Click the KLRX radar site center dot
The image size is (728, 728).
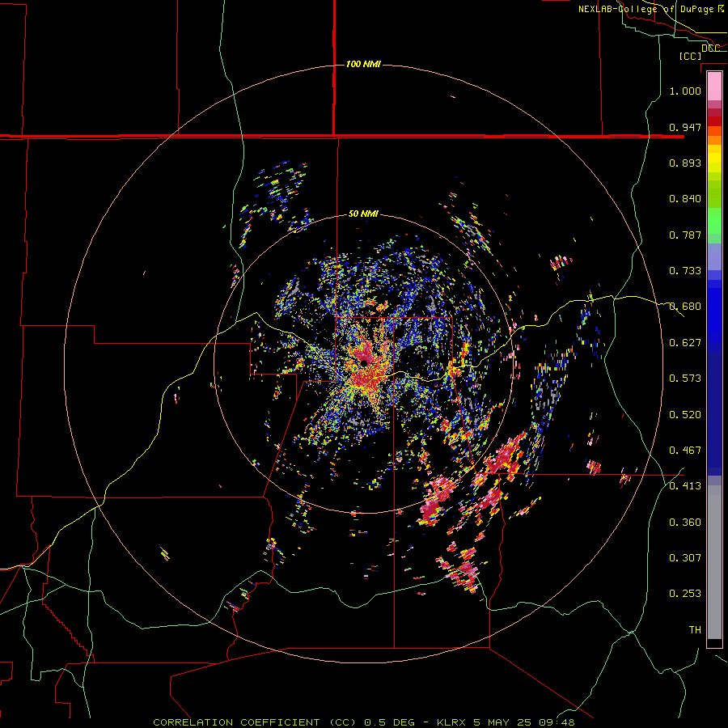[x=365, y=363]
